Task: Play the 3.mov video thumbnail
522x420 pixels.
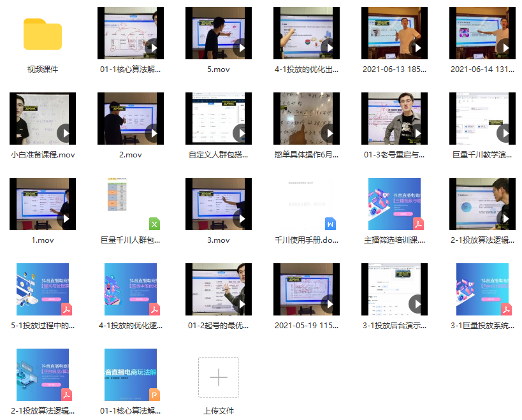Action: (x=219, y=203)
